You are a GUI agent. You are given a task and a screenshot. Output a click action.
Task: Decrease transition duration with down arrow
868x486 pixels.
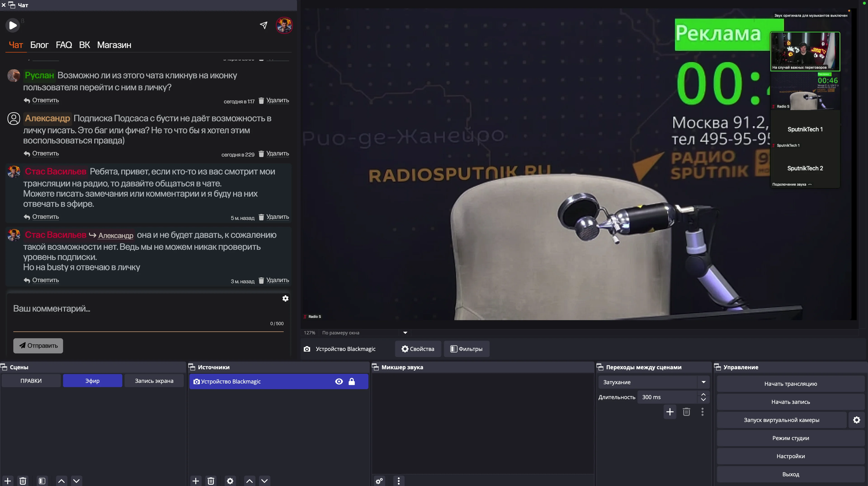703,400
